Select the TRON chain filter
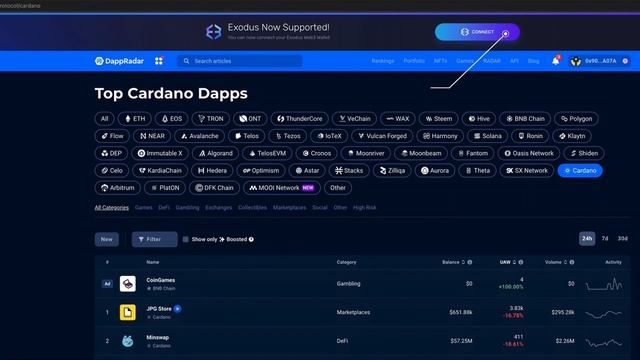The width and height of the screenshot is (640, 360). click(211, 119)
